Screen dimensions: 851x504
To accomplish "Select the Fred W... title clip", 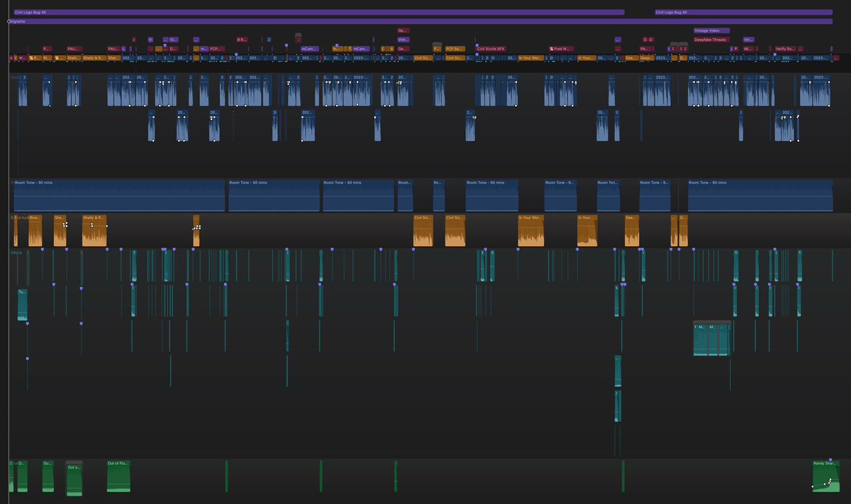I will point(560,48).
